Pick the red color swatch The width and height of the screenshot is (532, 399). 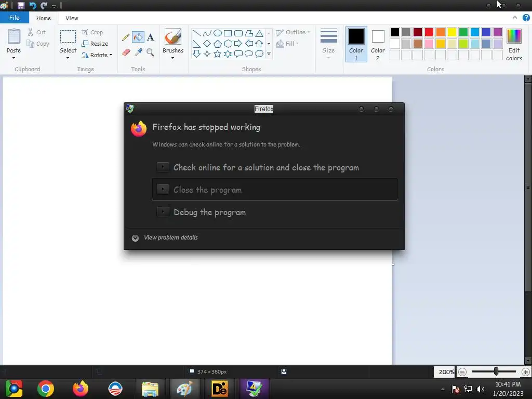[x=429, y=32]
